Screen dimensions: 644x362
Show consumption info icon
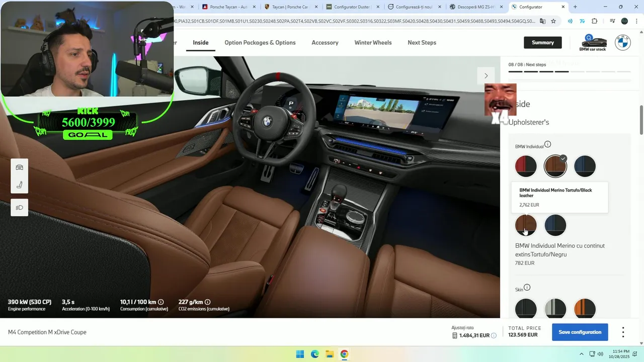161,302
